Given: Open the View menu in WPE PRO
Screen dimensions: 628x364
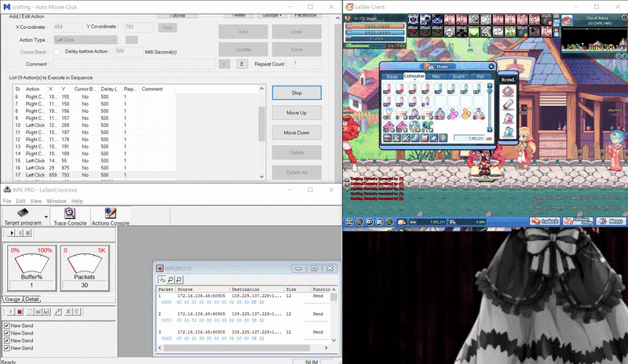Looking at the screenshot, I should click(35, 201).
